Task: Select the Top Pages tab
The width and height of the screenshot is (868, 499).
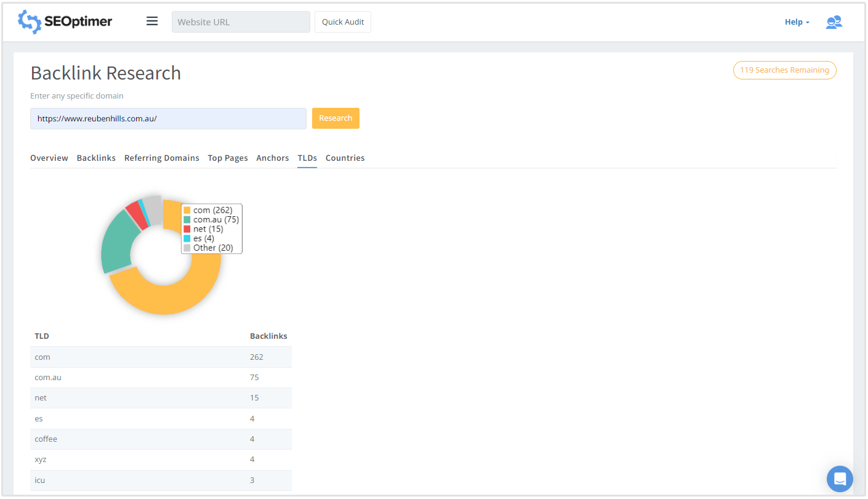Action: pyautogui.click(x=228, y=158)
